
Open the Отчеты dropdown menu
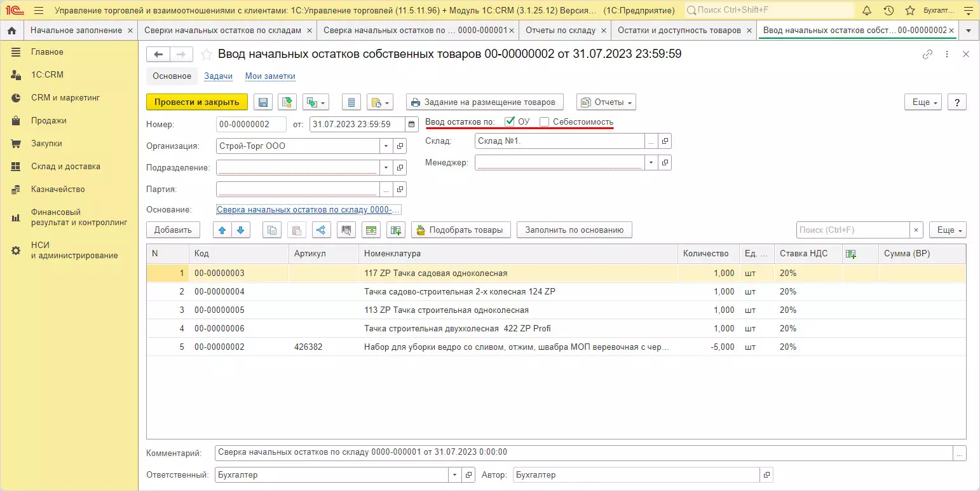click(x=606, y=102)
